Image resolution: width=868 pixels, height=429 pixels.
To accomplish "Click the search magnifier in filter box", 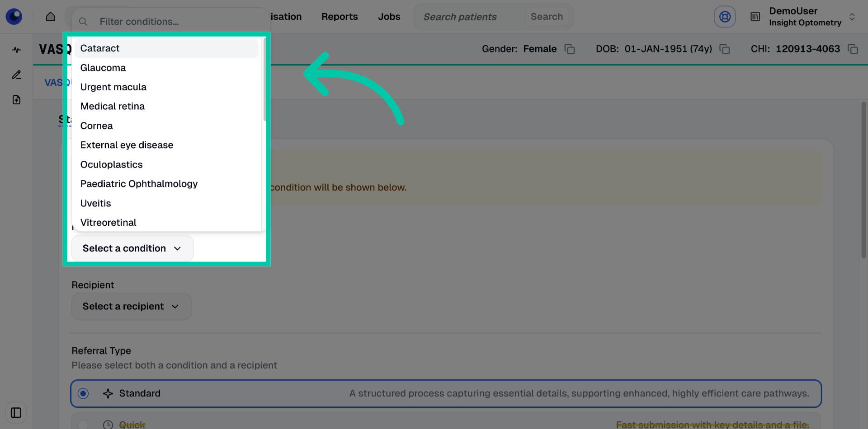I will pos(83,21).
